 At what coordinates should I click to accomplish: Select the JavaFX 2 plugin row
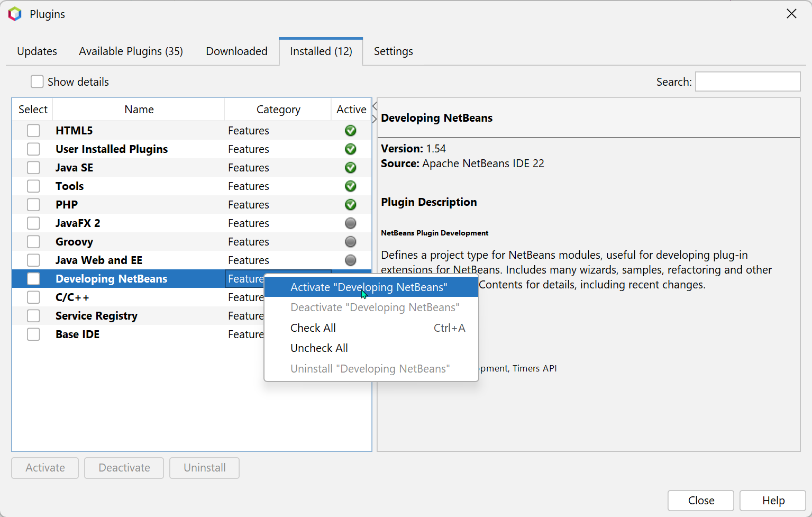tap(191, 223)
